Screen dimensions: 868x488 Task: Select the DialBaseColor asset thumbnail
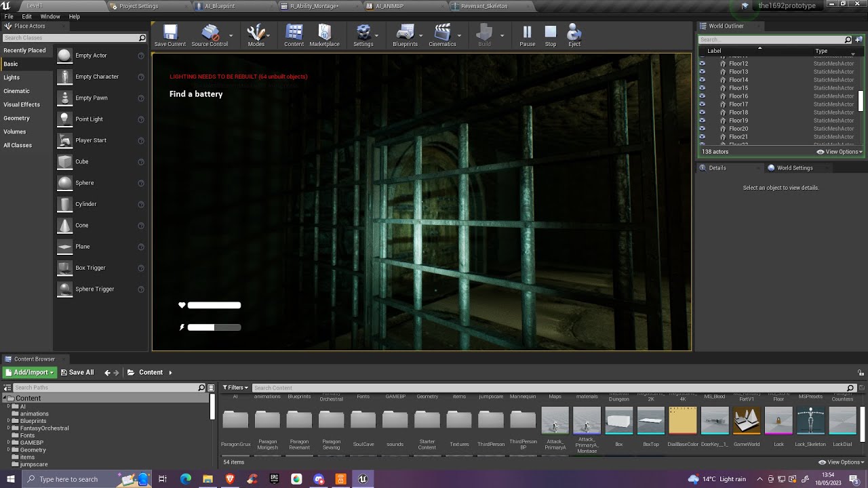tap(683, 420)
